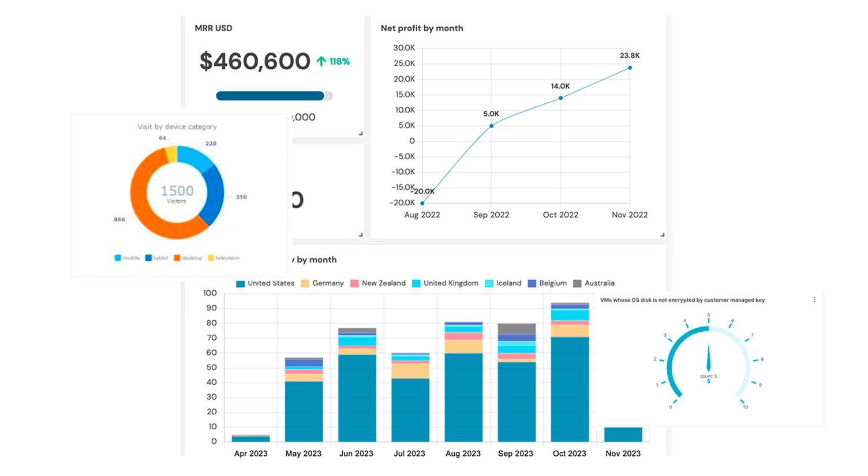Viewport: 868px width, 476px height.
Task: Toggle the desktop category in donut legend
Action: 188,258
